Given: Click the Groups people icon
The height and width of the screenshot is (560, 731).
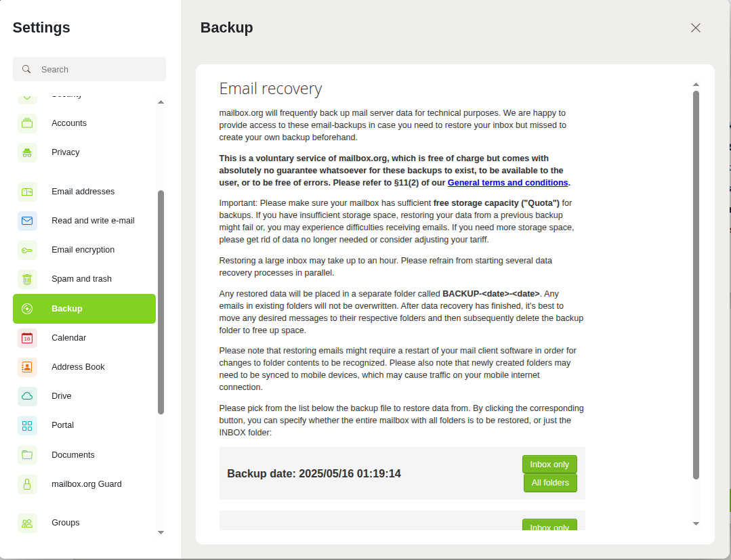Looking at the screenshot, I should click(x=27, y=523).
